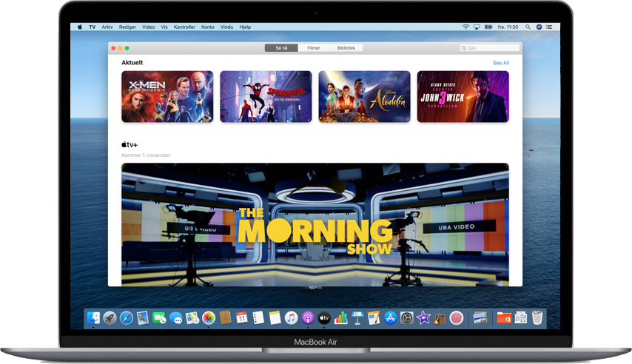This screenshot has width=632, height=364.
Task: Open the documents stack in dock
Action: 520,318
